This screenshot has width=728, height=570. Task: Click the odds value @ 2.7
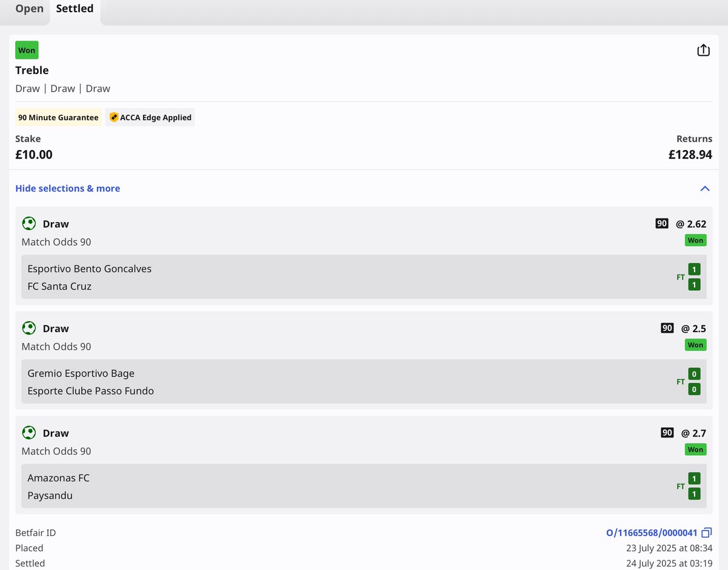(x=693, y=433)
